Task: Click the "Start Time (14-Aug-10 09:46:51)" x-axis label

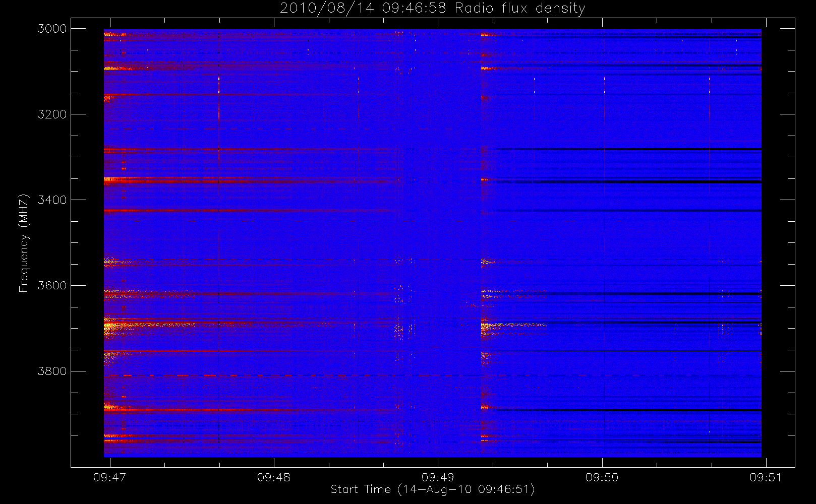Action: tap(432, 489)
